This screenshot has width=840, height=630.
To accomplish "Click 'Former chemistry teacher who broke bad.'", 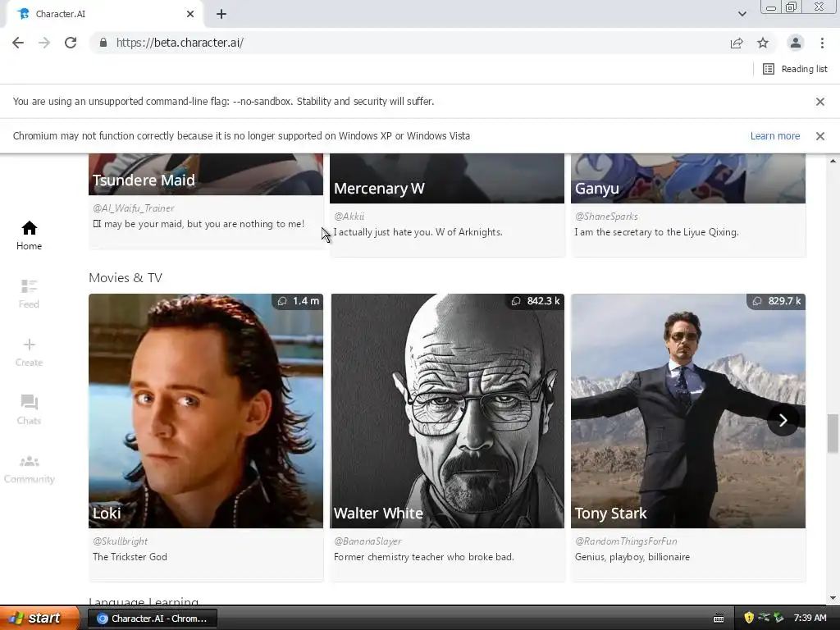I will [424, 557].
